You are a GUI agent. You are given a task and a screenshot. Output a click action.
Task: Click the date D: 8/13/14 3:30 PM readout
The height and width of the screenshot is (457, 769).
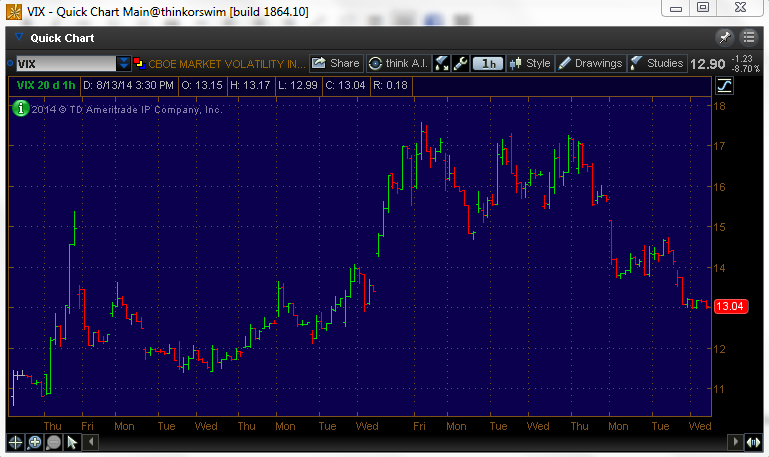(128, 85)
